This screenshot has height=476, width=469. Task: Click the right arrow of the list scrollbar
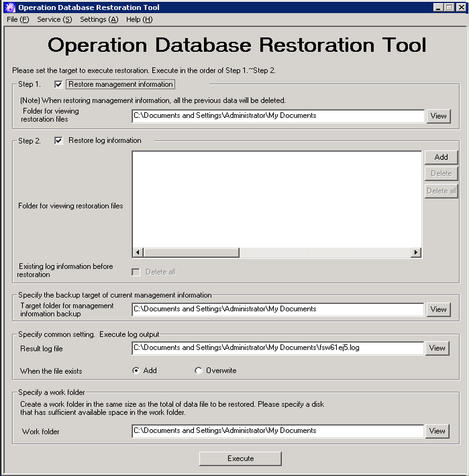415,253
